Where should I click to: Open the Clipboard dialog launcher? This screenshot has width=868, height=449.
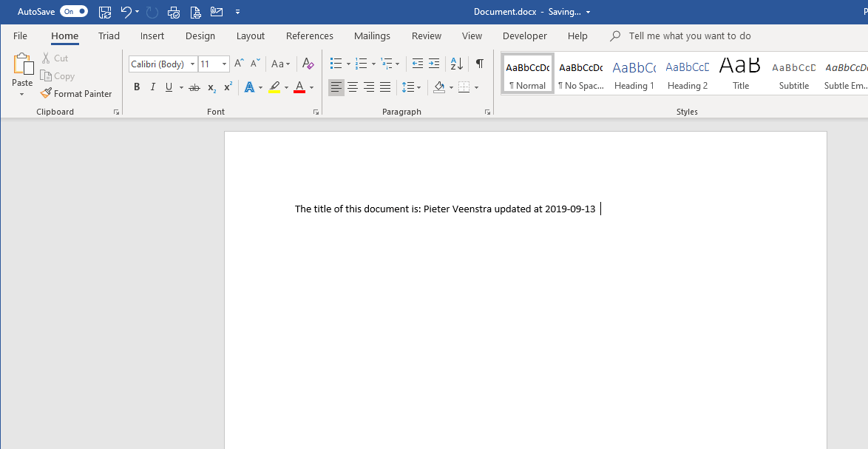116,112
